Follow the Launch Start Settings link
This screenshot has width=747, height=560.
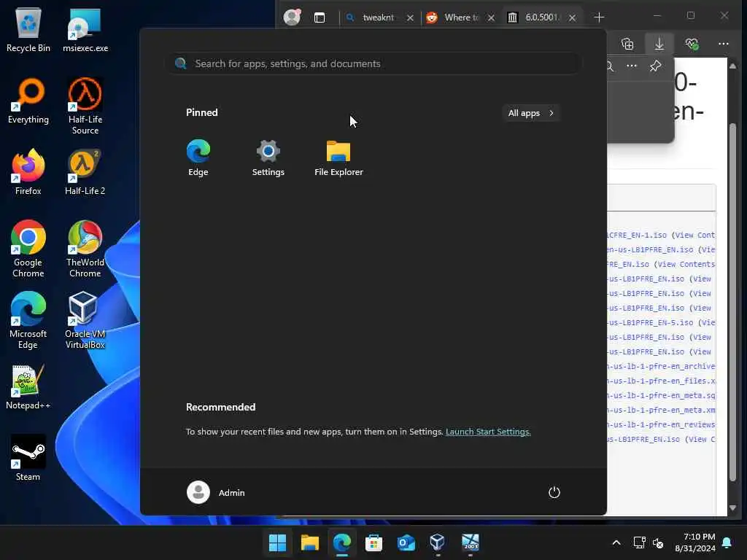click(488, 432)
